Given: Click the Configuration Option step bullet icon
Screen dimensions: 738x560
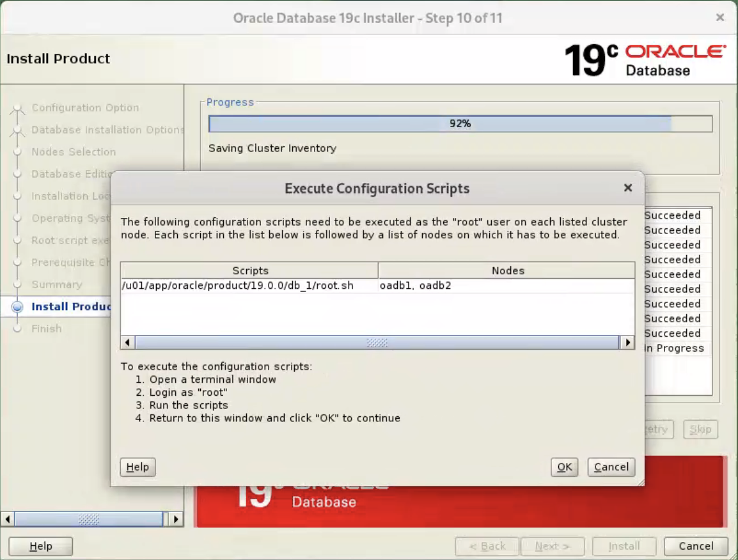Looking at the screenshot, I should (17, 108).
